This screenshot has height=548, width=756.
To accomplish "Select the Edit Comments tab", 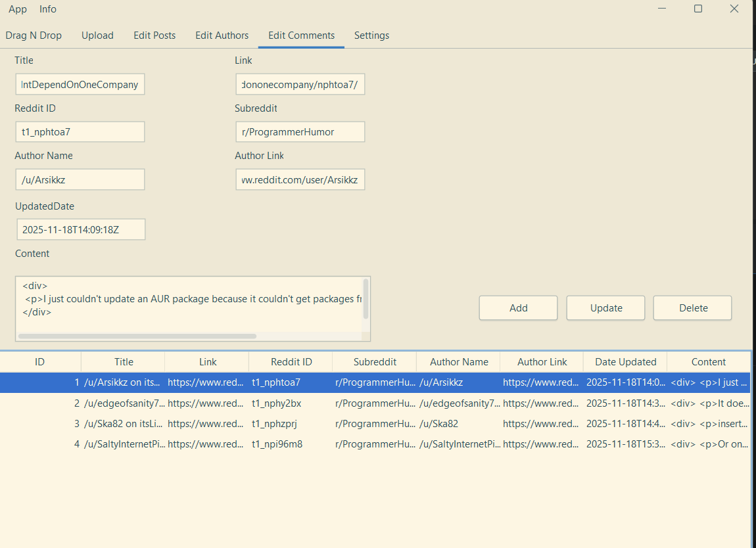I will 301,35.
